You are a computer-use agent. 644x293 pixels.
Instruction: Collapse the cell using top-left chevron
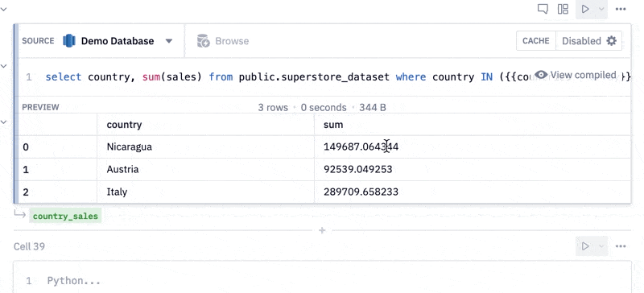(x=3, y=9)
